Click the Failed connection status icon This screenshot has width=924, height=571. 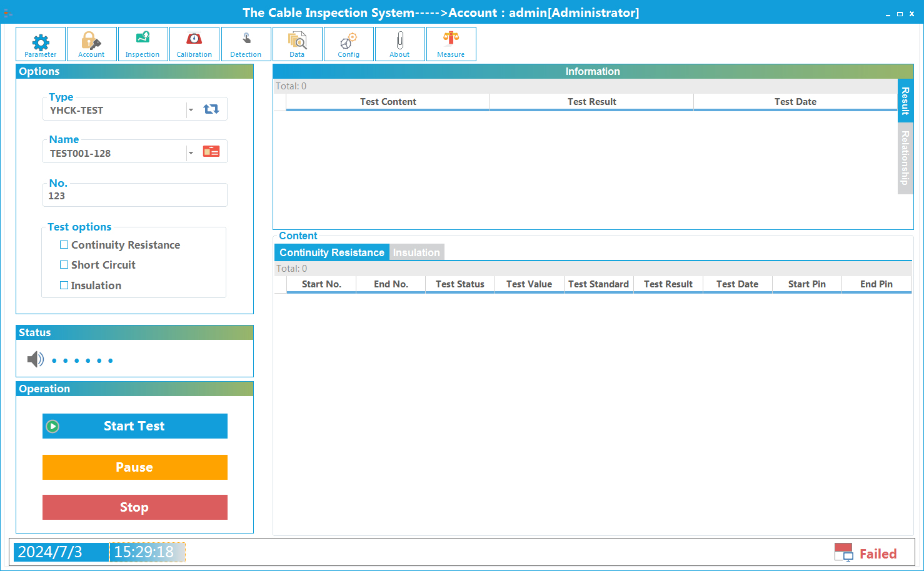(843, 552)
